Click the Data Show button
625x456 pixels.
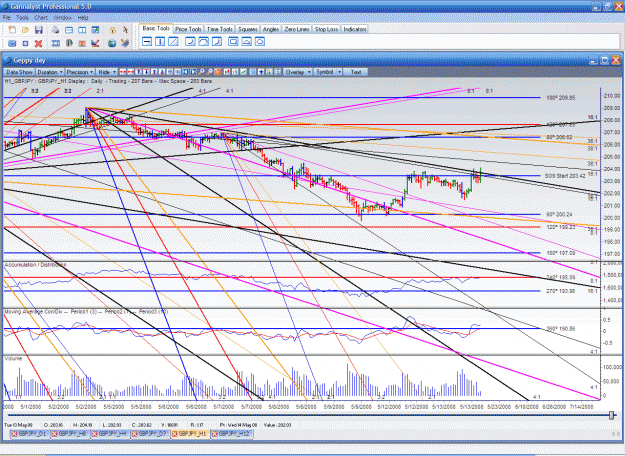pyautogui.click(x=19, y=72)
